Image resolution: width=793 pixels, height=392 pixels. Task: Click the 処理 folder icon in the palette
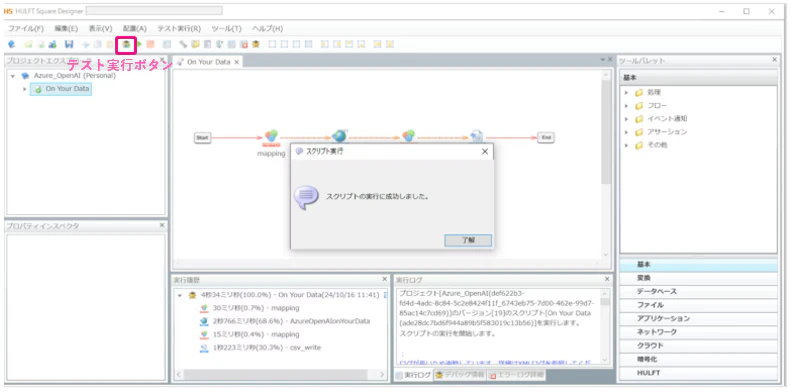coord(639,93)
